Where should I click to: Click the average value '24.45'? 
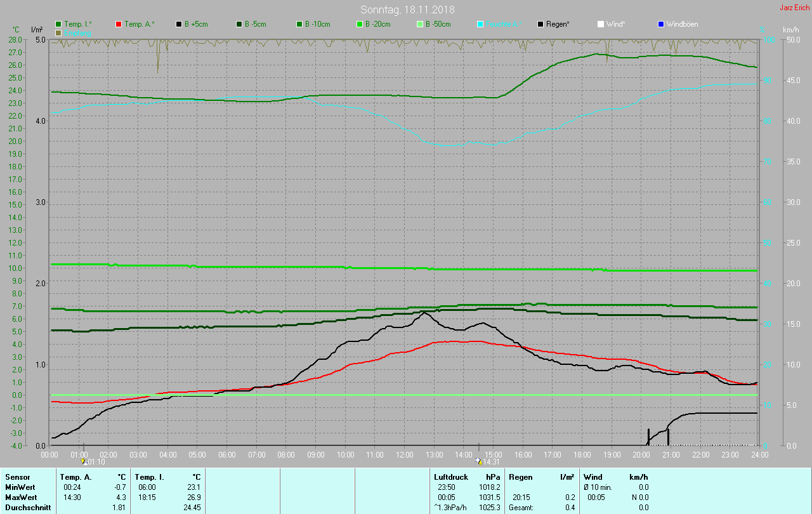pyautogui.click(x=192, y=507)
